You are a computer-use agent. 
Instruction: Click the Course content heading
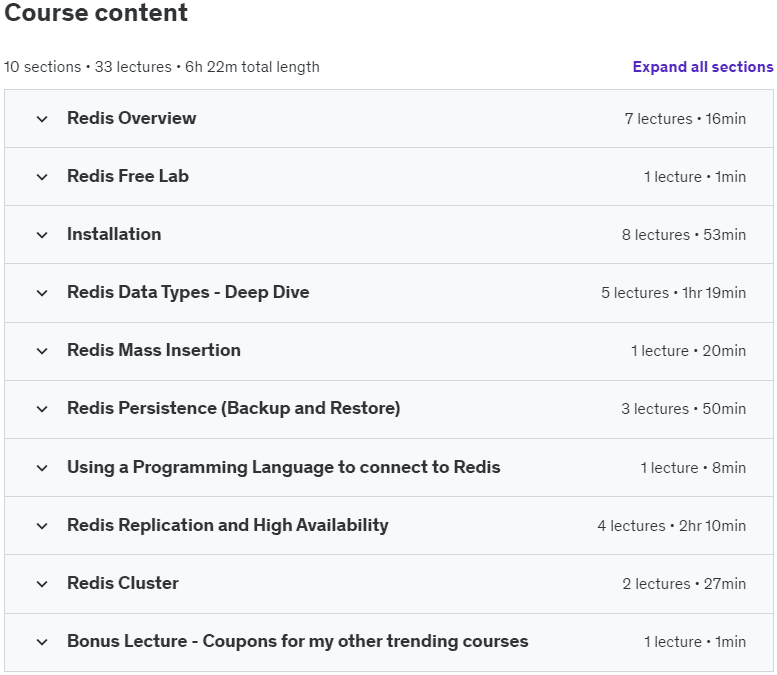click(x=96, y=12)
